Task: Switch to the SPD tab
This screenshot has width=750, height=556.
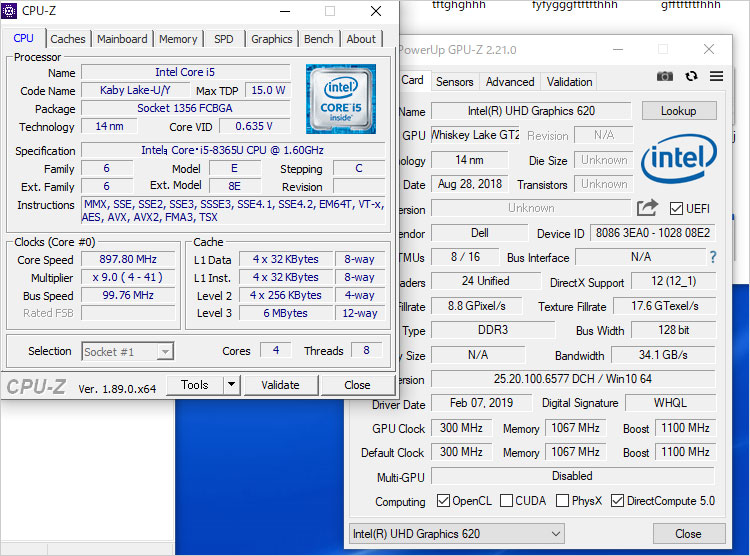Action: [x=223, y=39]
